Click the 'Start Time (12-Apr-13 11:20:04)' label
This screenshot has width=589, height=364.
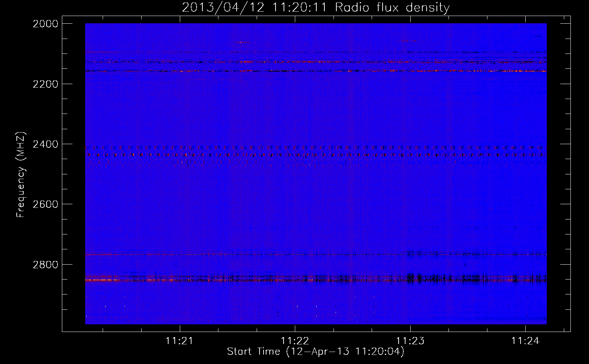tap(316, 352)
